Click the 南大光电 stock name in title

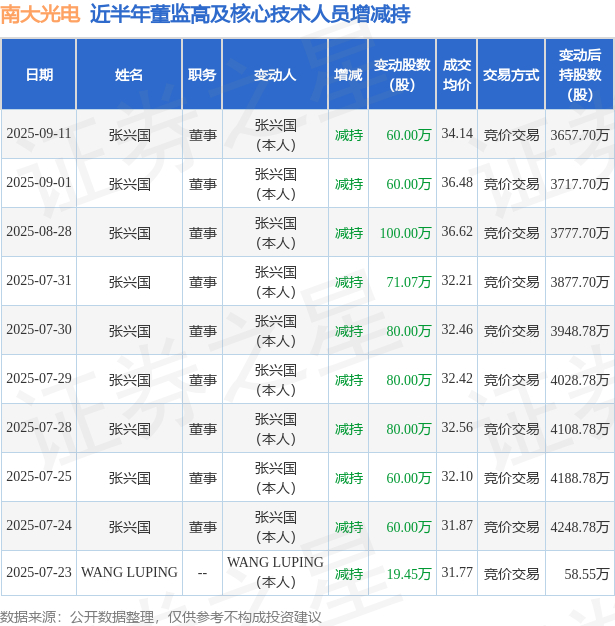click(40, 14)
